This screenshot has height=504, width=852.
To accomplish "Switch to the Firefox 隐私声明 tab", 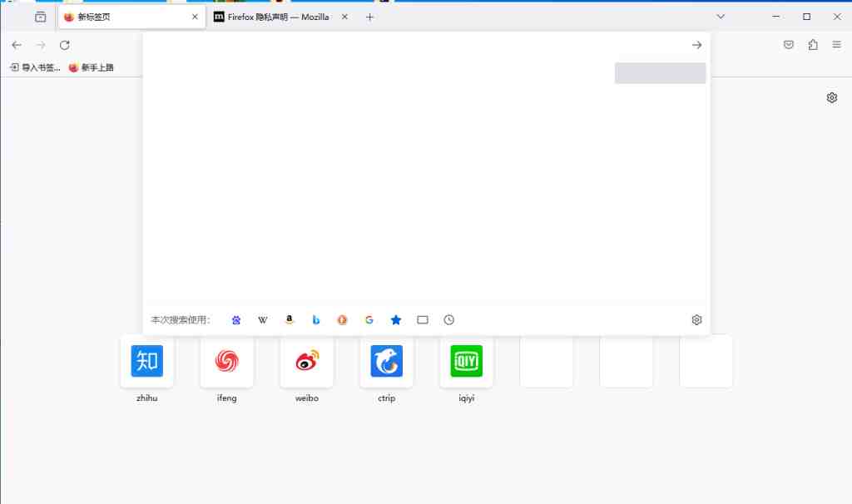I will click(x=275, y=17).
